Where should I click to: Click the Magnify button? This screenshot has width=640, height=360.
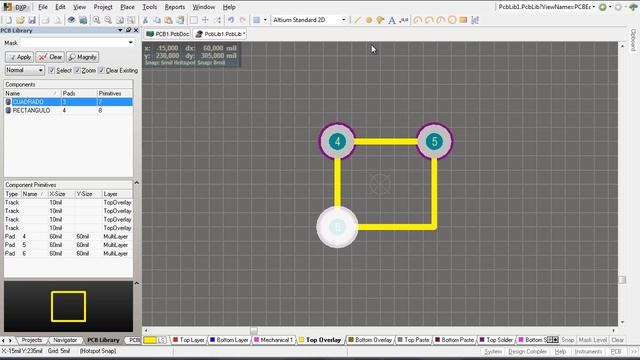[83, 57]
